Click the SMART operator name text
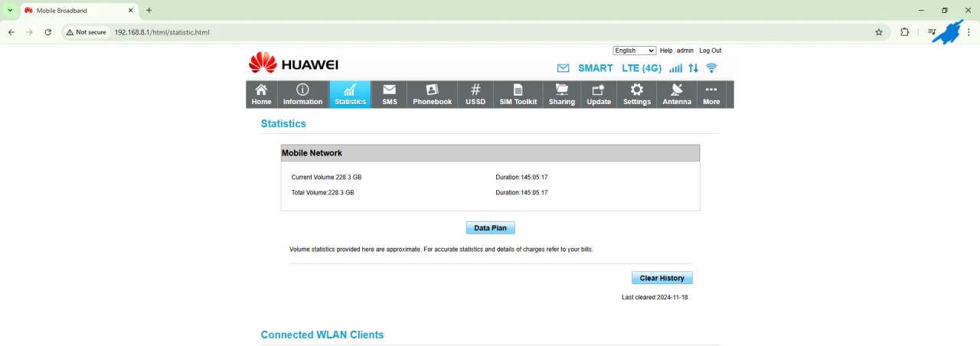This screenshot has height=346, width=980. tap(596, 68)
